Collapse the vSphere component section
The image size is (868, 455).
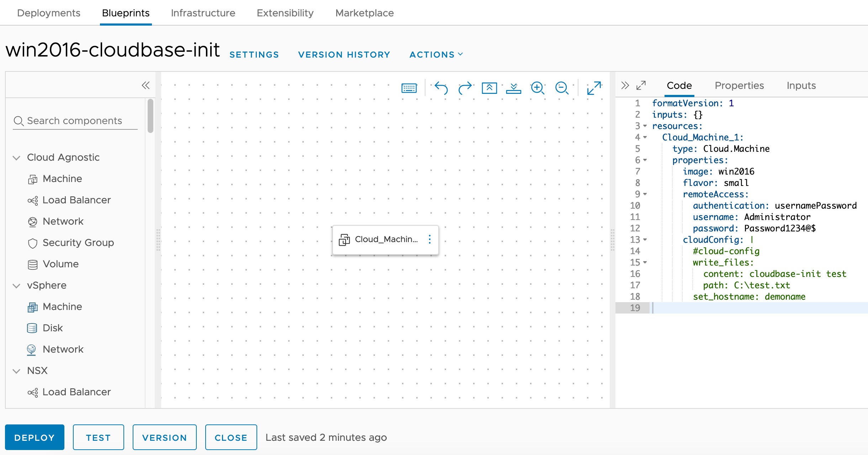point(16,285)
